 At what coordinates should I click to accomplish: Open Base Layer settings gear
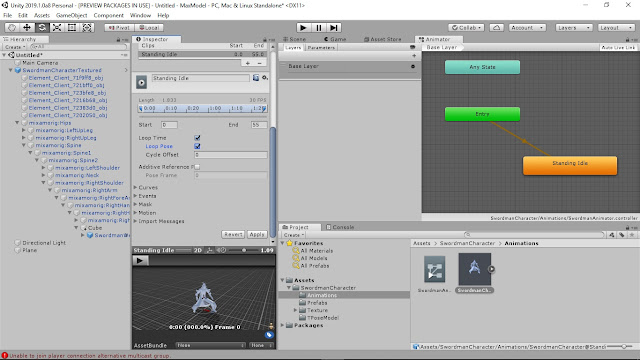click(x=413, y=66)
